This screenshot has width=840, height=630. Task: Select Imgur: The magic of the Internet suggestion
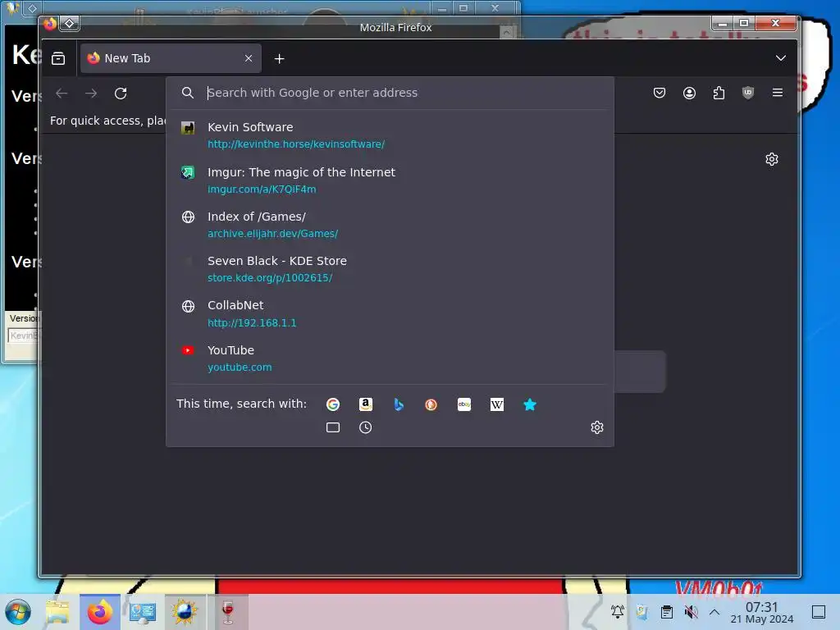[390, 180]
